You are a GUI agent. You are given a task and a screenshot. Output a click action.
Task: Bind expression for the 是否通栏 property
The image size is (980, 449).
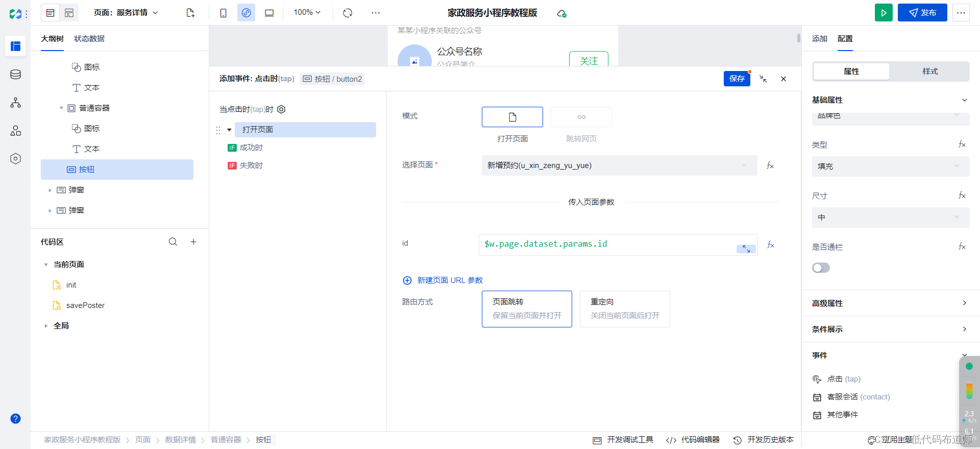962,247
